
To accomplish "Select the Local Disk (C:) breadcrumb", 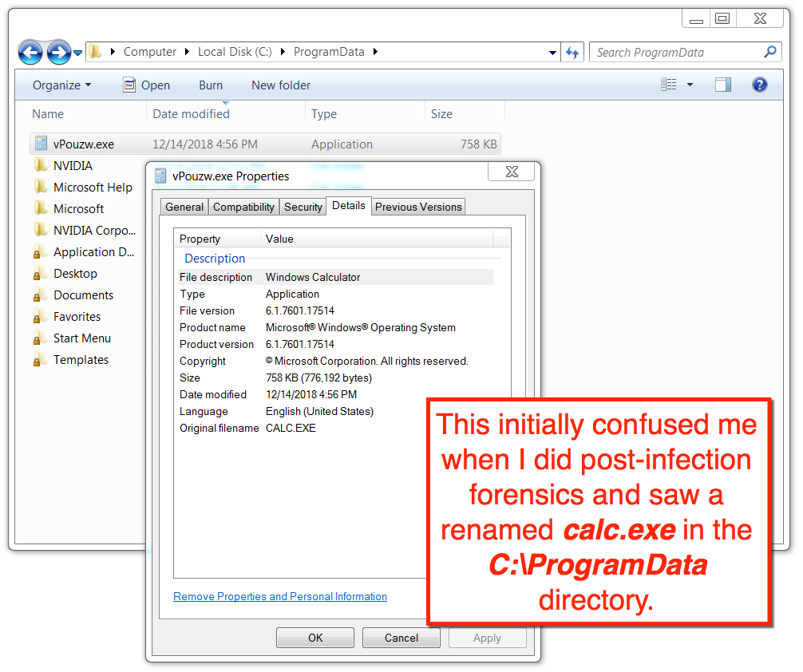I will tap(235, 52).
